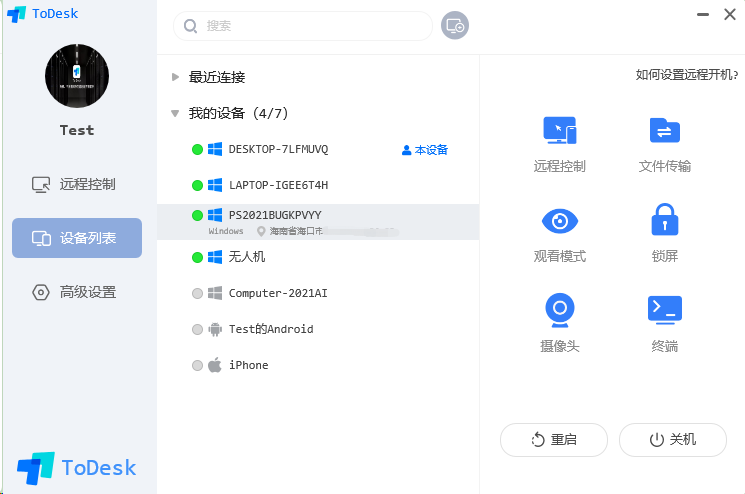Click the Test profile avatar picture
The width and height of the screenshot is (745, 494).
click(77, 76)
